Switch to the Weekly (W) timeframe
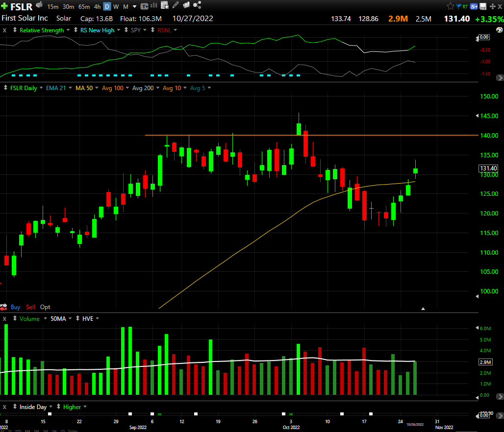Screen dimensions: 504x432 click(116, 6)
